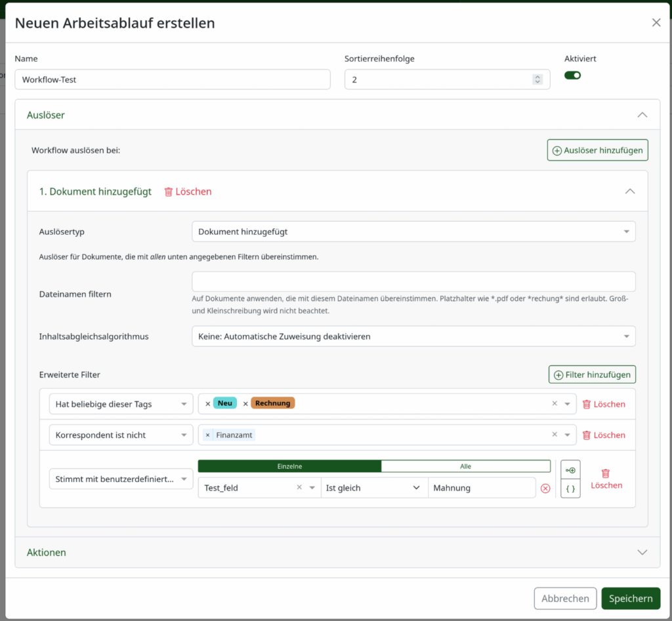
Task: Clear all selected tags in tag filter
Action: [x=555, y=404]
